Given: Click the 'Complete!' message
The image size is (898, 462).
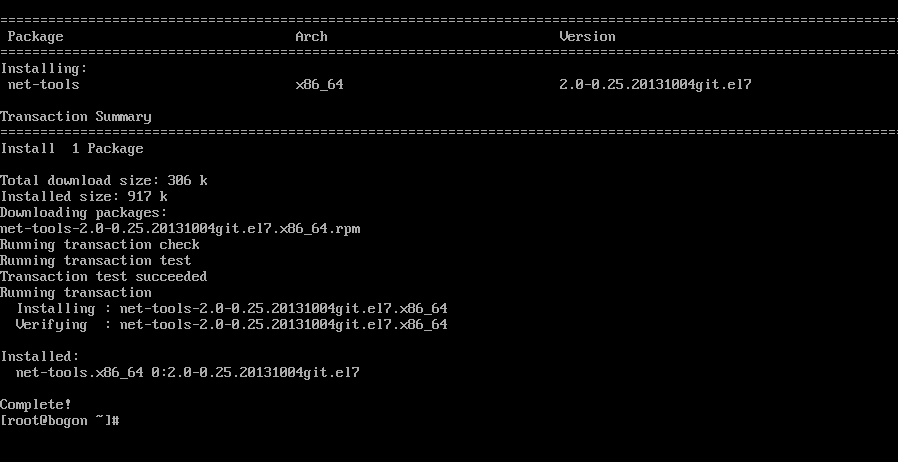Looking at the screenshot, I should pos(36,405).
